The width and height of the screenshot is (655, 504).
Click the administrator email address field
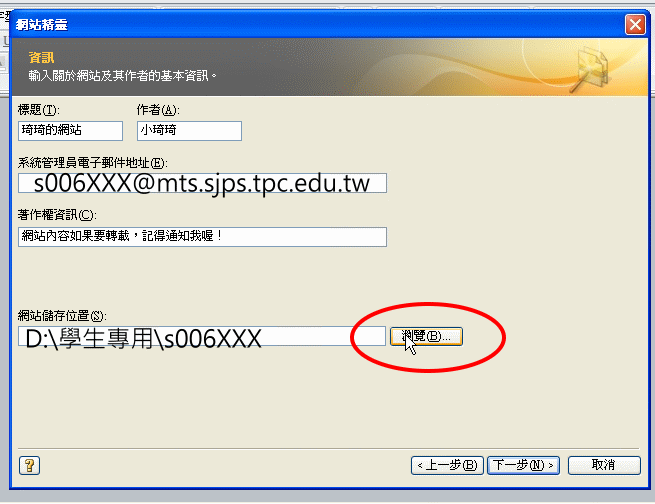[x=202, y=183]
